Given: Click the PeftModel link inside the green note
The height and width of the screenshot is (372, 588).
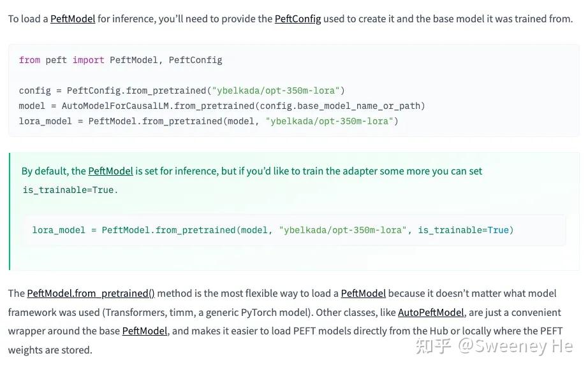Looking at the screenshot, I should point(110,171).
